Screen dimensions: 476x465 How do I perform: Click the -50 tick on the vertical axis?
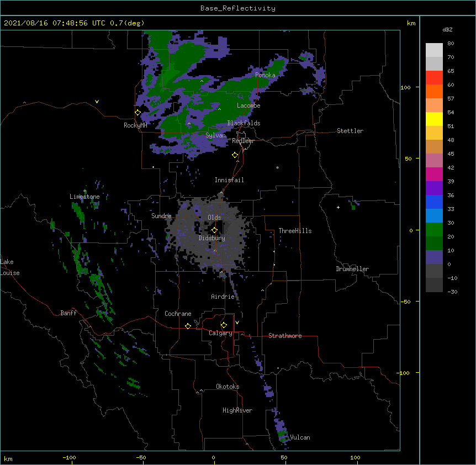[x=405, y=302]
